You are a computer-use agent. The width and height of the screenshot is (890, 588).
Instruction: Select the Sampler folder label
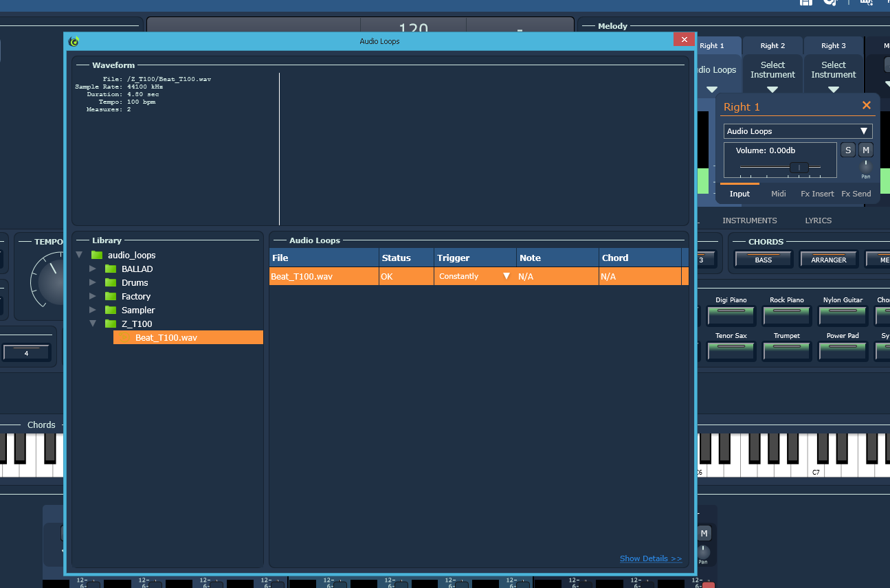(138, 310)
